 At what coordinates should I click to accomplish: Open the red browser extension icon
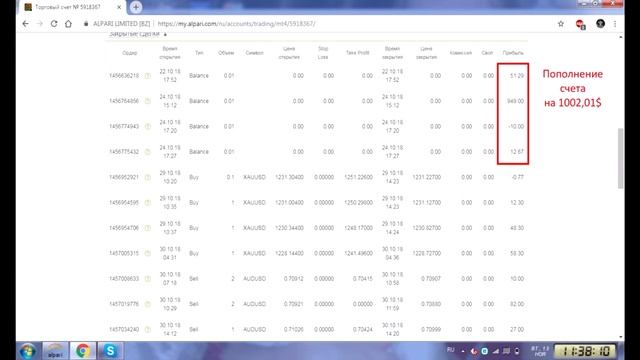click(580, 24)
